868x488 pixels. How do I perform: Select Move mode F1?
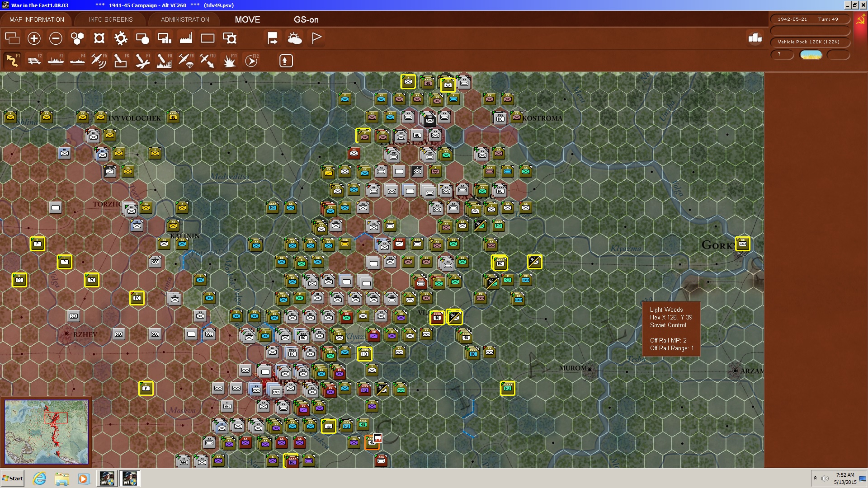12,60
